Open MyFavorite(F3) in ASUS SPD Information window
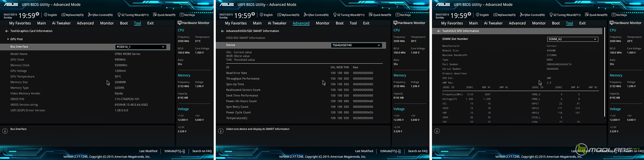Image resolution: width=644 pixels, height=160 pixels. tap(504, 15)
